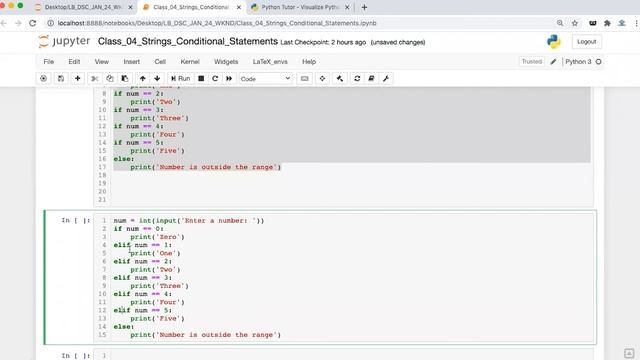Screen dimensions: 640x360
Task: Open the File menu
Action: pyautogui.click(x=49, y=62)
